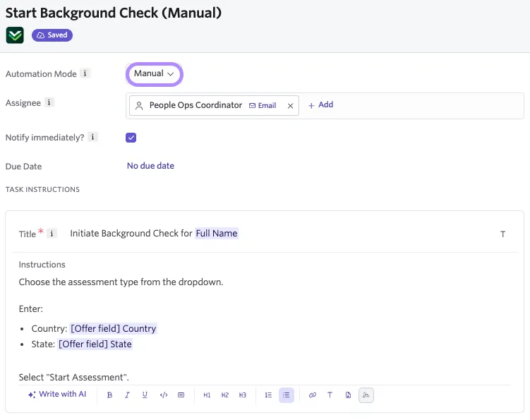
Task: Insert a hyperlink from the toolbar
Action: click(313, 395)
